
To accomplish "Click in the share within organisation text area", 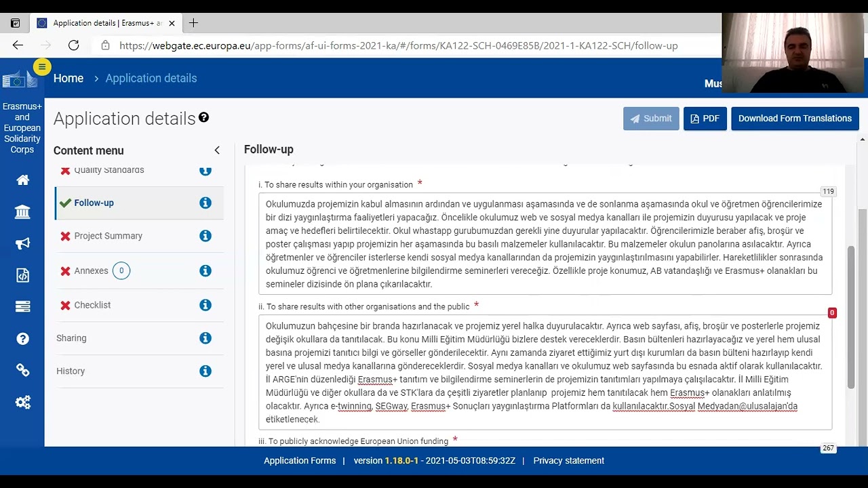I will pyautogui.click(x=545, y=243).
